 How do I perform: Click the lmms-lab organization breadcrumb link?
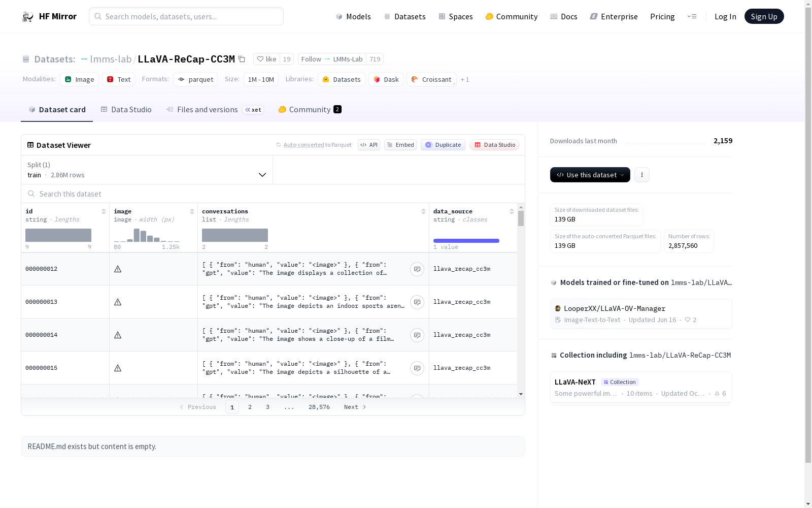point(111,59)
